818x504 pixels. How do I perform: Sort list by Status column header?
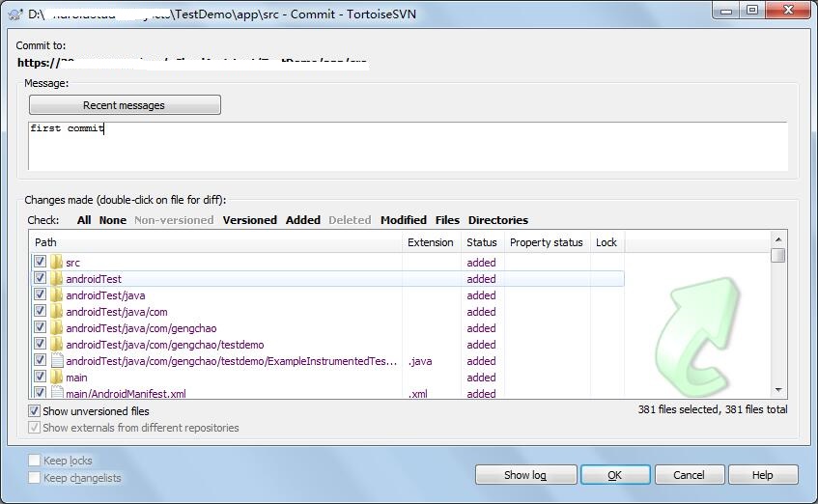click(x=482, y=242)
